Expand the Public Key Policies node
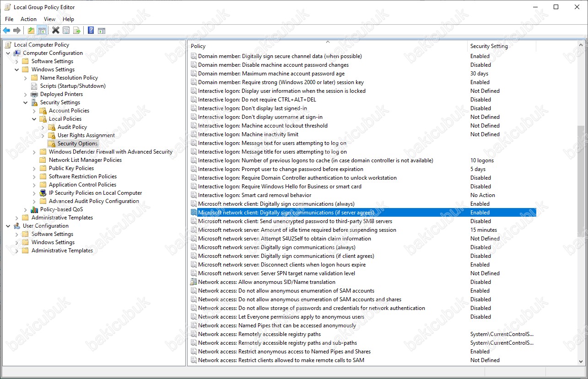 click(x=34, y=168)
